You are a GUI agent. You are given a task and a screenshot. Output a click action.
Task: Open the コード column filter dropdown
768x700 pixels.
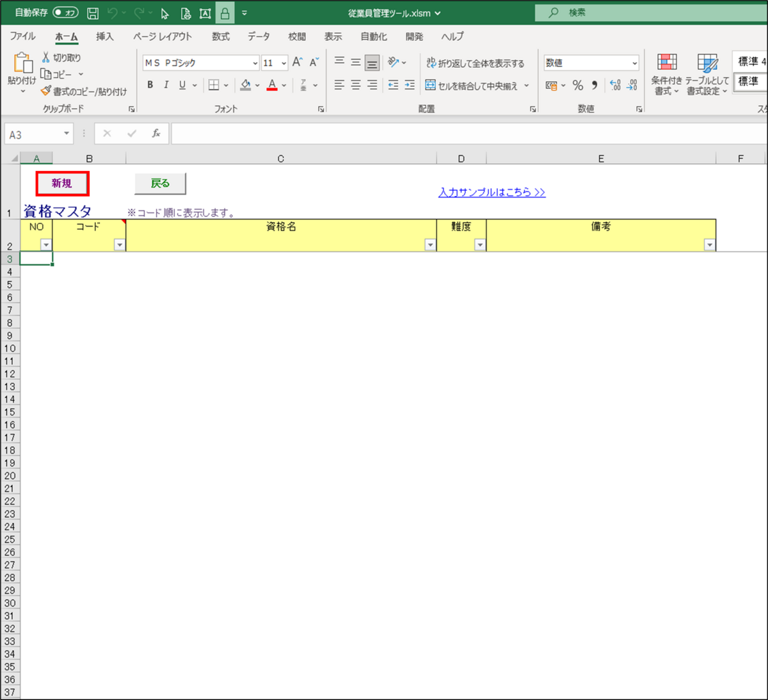pyautogui.click(x=120, y=245)
